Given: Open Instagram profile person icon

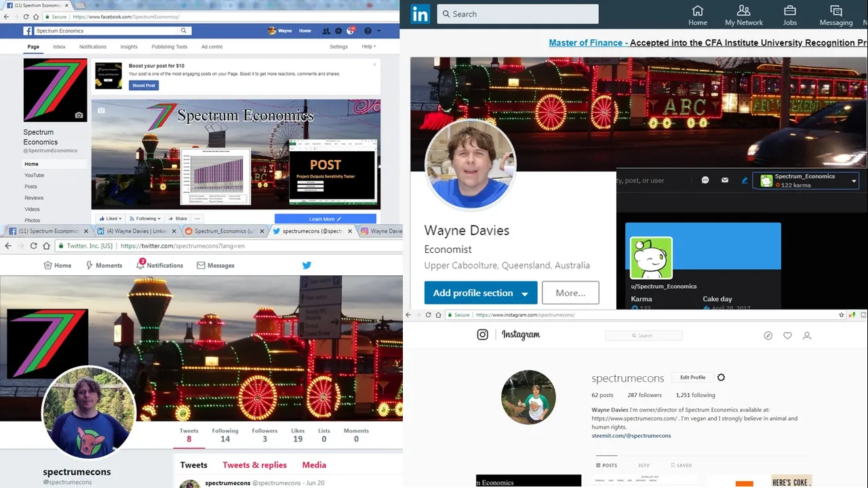Looking at the screenshot, I should click(x=807, y=335).
